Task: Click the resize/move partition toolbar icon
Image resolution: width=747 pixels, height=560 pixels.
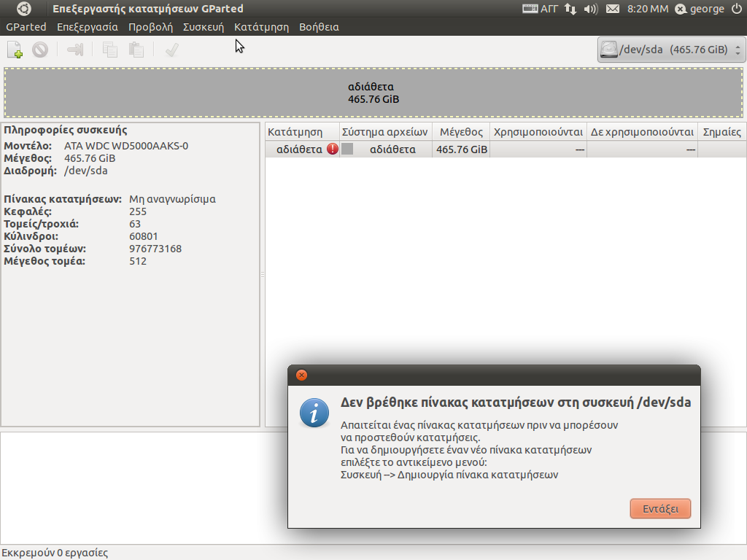Action: tap(75, 50)
